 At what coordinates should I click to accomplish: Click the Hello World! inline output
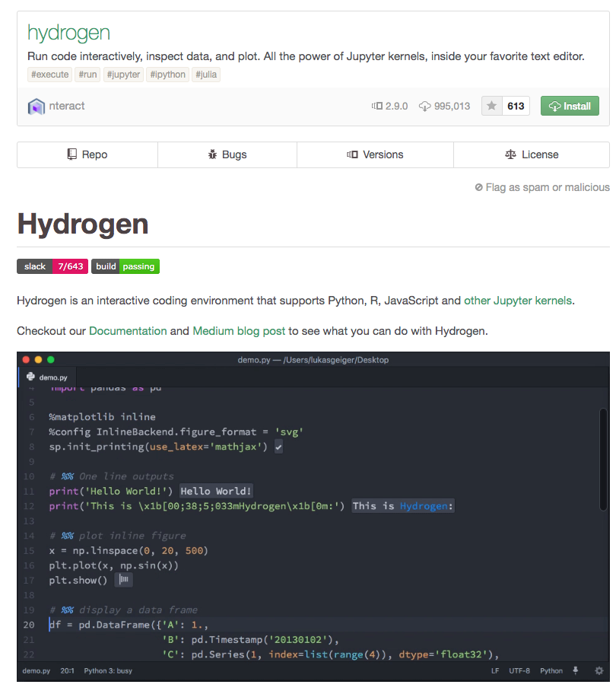[216, 492]
